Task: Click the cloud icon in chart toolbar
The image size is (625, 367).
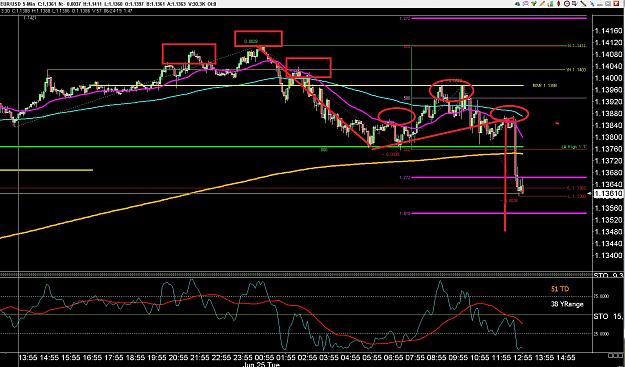Action: point(517,4)
